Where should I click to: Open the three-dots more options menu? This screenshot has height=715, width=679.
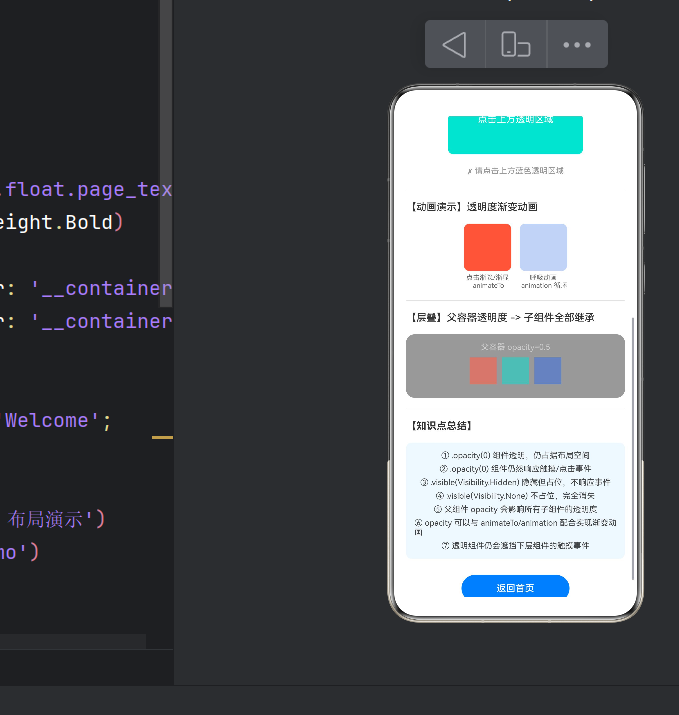(577, 45)
